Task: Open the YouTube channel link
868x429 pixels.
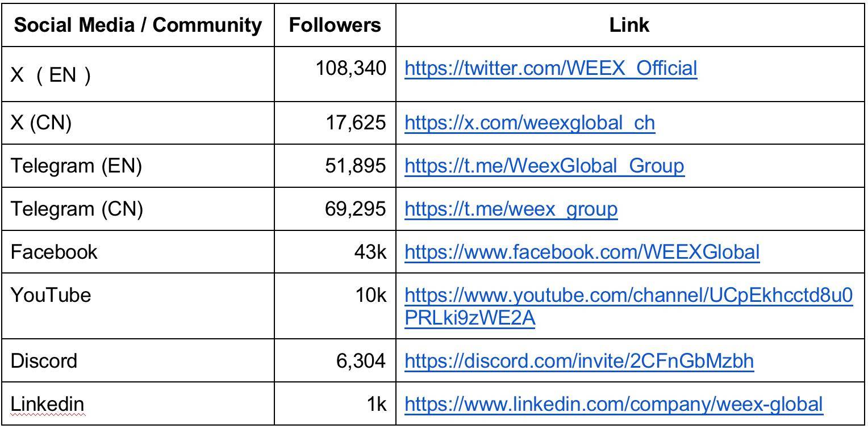Action: coord(629,306)
